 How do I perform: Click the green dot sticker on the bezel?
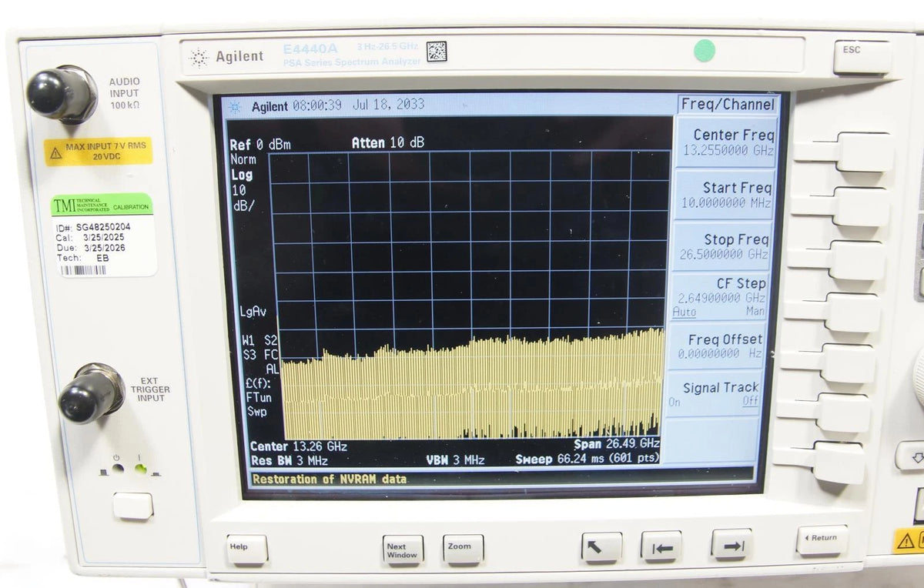tap(704, 51)
